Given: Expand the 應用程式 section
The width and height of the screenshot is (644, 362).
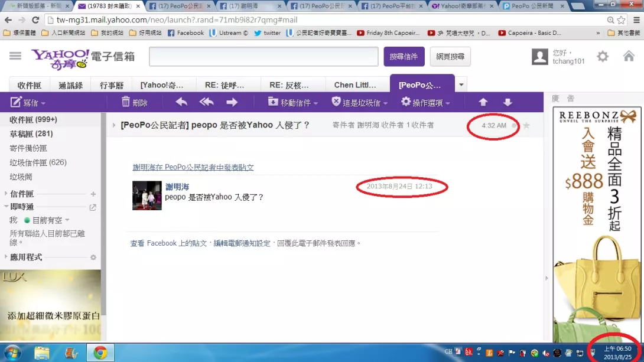Looking at the screenshot, I should [x=6, y=257].
